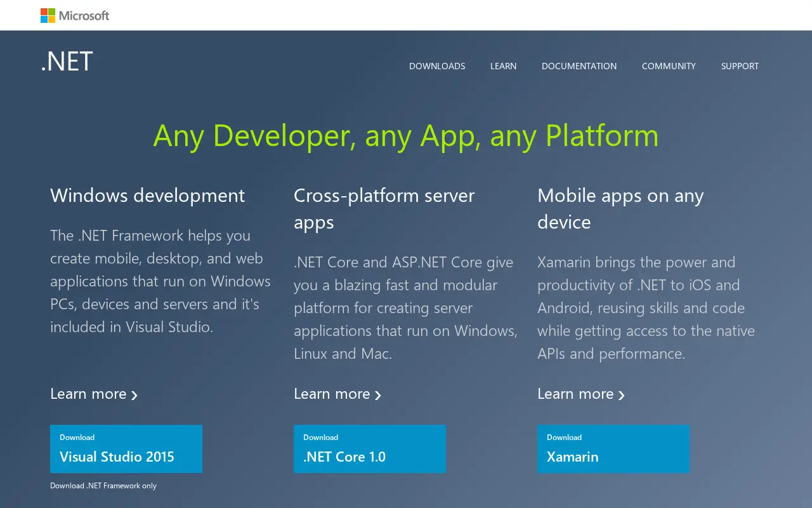Click the Microsoft logo

(x=75, y=15)
